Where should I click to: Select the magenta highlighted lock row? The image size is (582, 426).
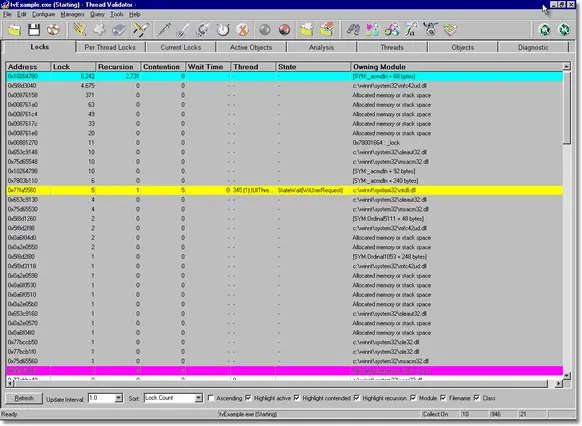pyautogui.click(x=285, y=371)
